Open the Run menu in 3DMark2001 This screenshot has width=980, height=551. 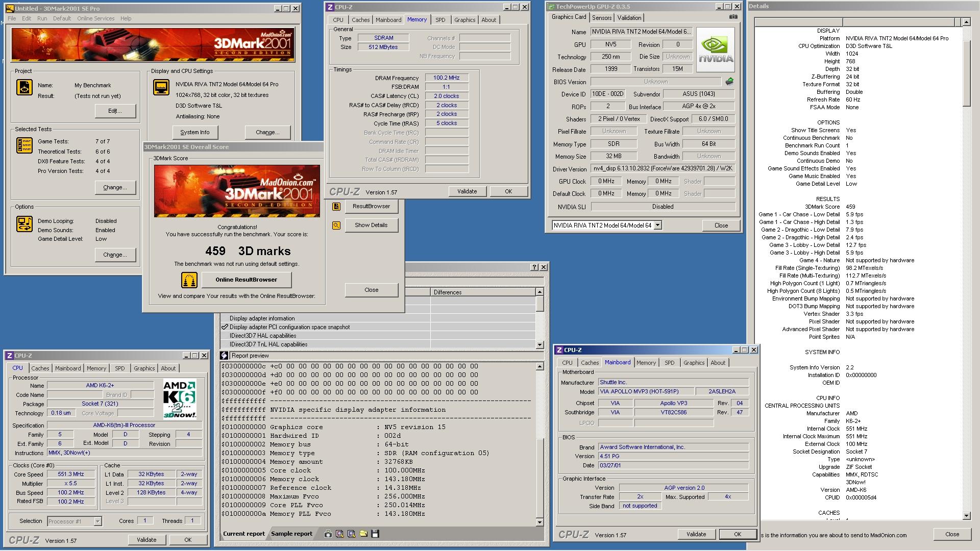(x=42, y=18)
